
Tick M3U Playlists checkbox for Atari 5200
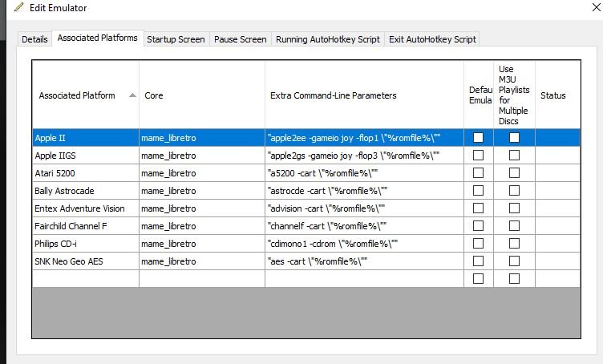tap(514, 173)
